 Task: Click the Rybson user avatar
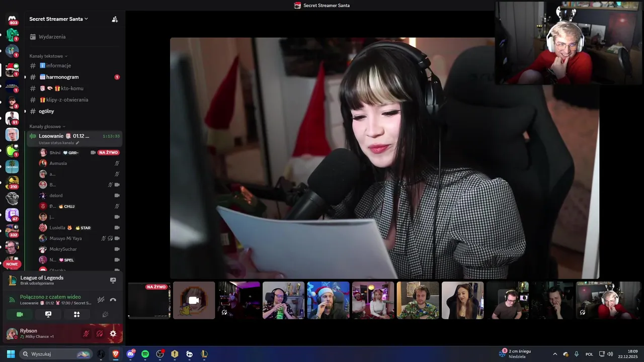12,333
